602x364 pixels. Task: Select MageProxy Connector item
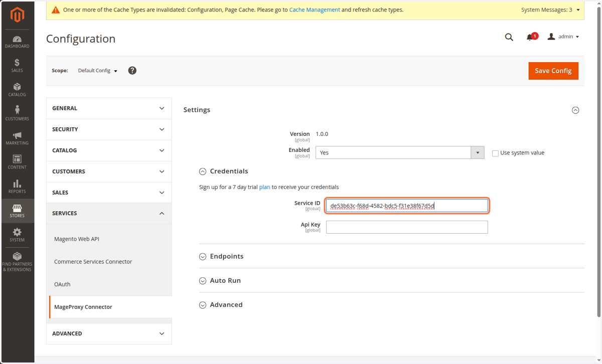coord(83,307)
